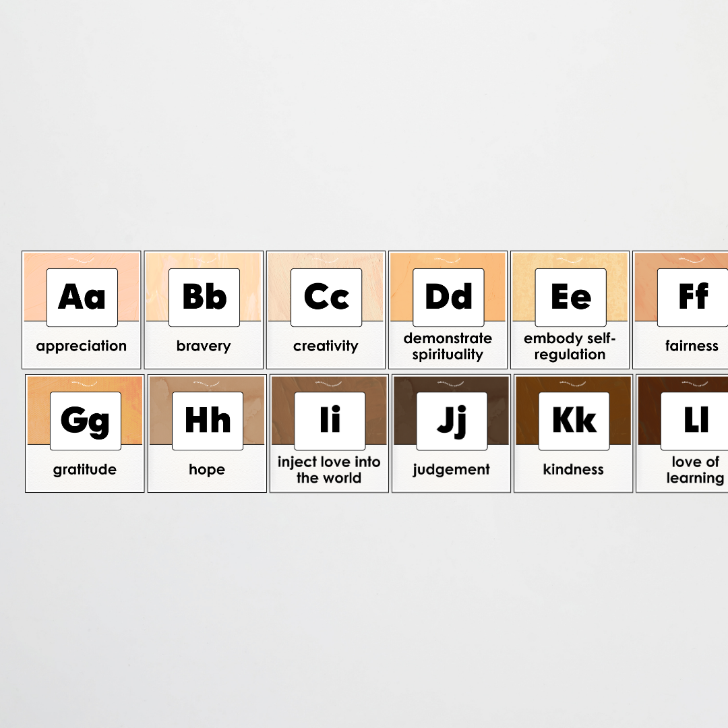The width and height of the screenshot is (728, 728).
Task: Click the Ii letter tile
Action: point(330,419)
